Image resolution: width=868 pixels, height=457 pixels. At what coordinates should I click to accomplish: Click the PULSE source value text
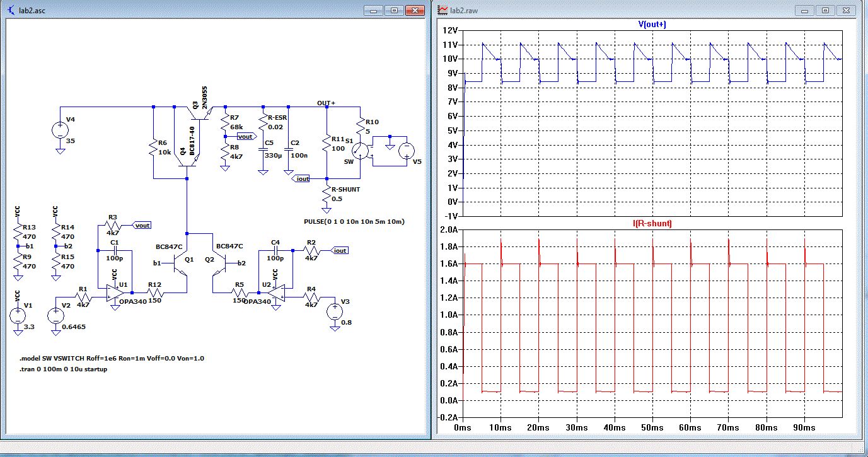pos(354,222)
